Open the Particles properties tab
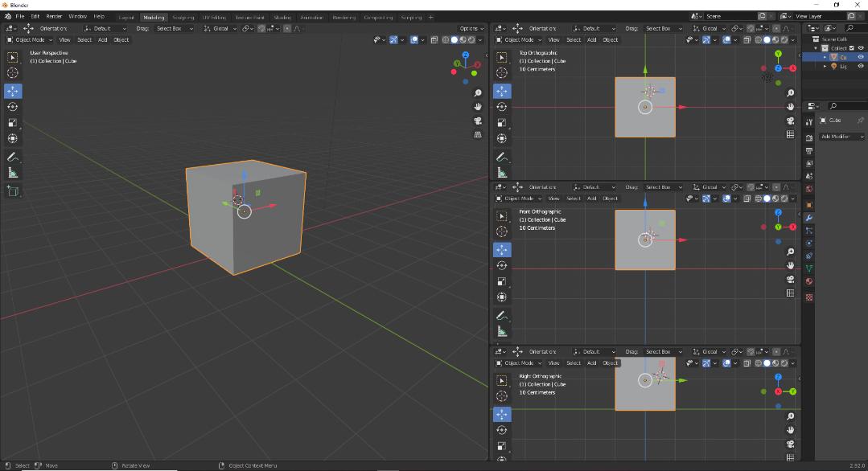The image size is (868, 471). pyautogui.click(x=809, y=231)
